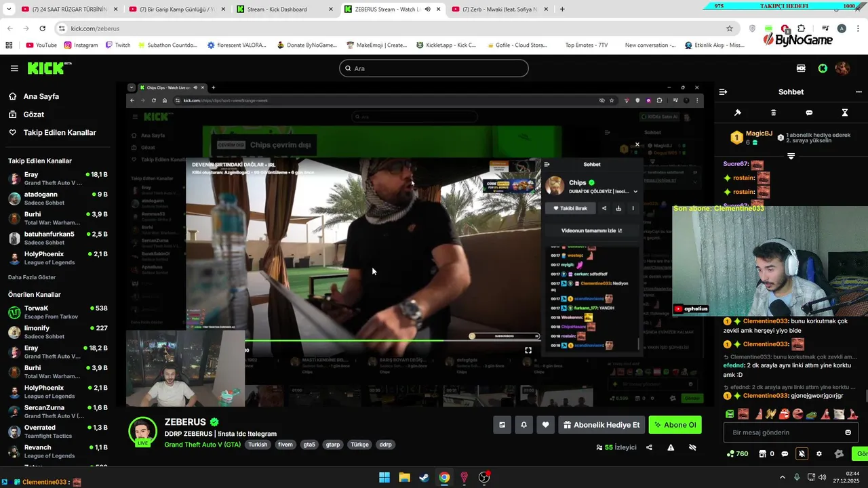Open the Twitch bookmark

(x=118, y=45)
